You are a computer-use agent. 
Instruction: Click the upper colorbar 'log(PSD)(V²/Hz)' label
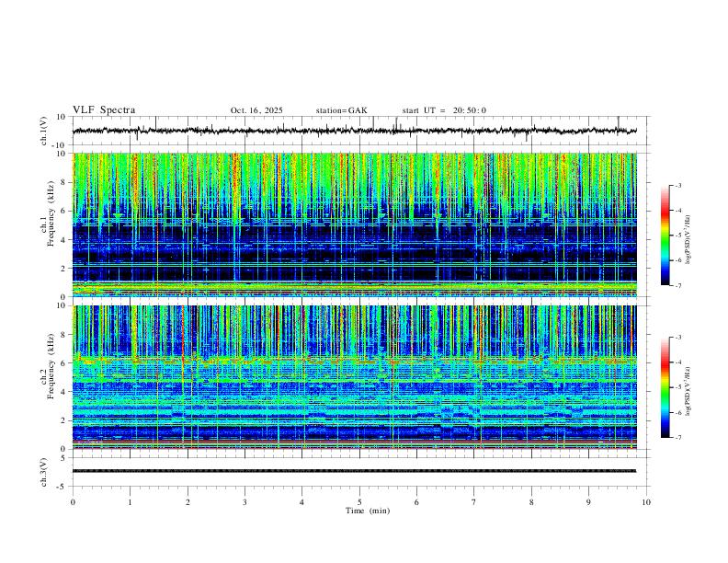pyautogui.click(x=688, y=239)
